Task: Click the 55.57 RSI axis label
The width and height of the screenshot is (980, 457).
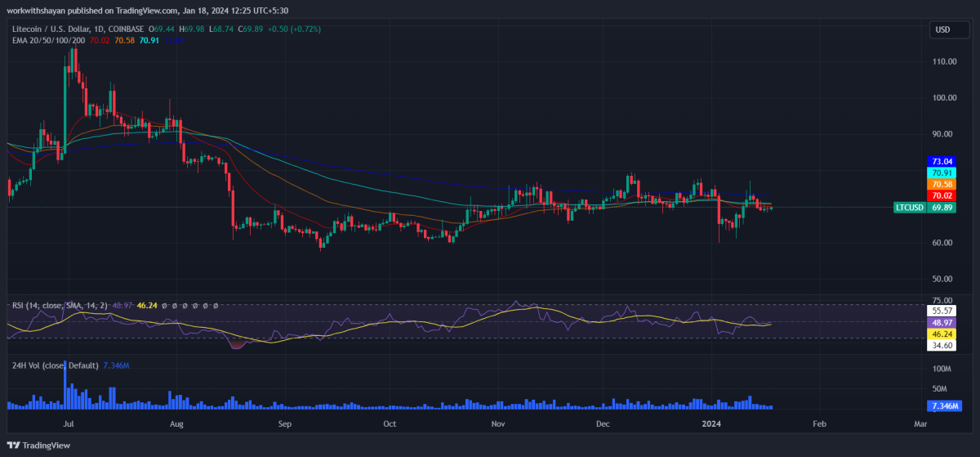Action: pyautogui.click(x=942, y=311)
